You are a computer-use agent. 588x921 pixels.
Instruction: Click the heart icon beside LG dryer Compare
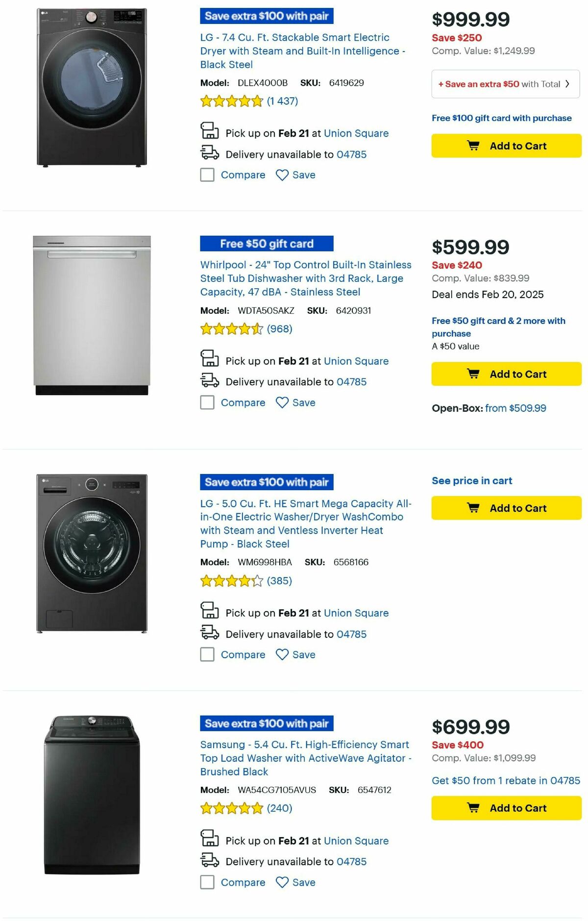click(x=282, y=174)
